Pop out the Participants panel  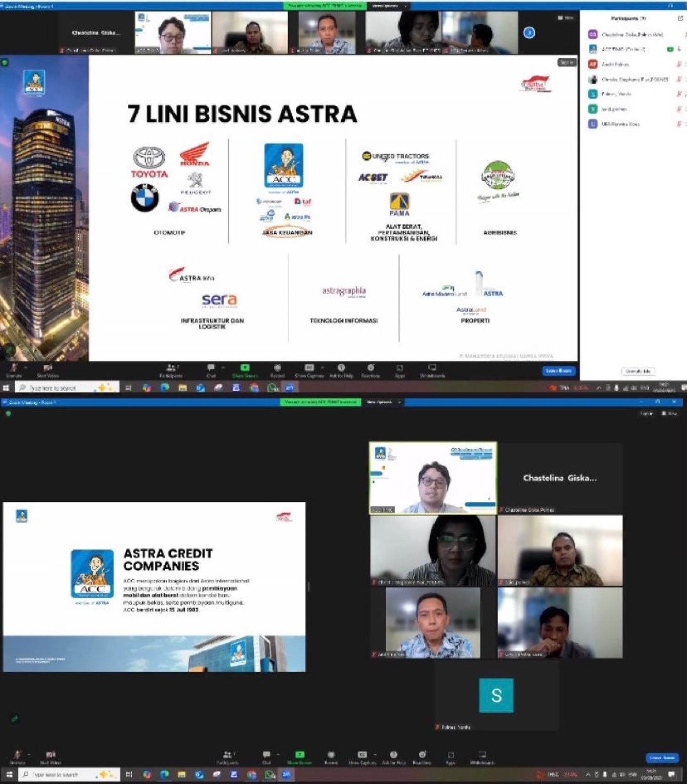pos(680,18)
